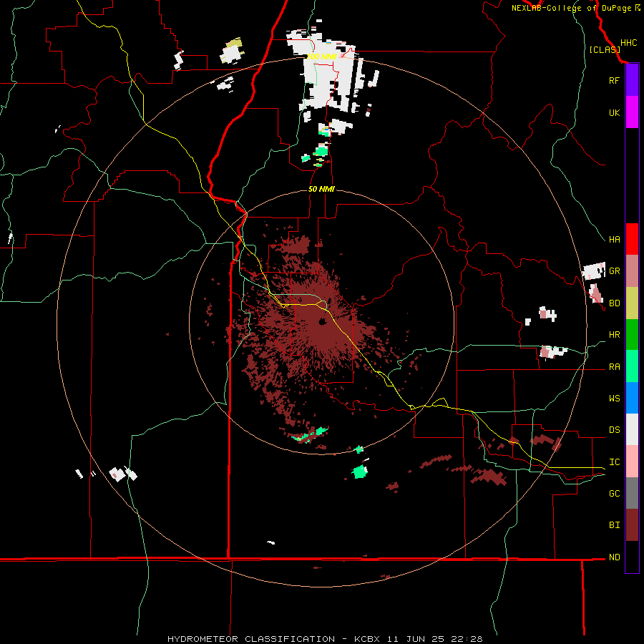Viewport: 644px width, 644px height.
Task: Click the ND black legend swatch
Action: point(632,557)
